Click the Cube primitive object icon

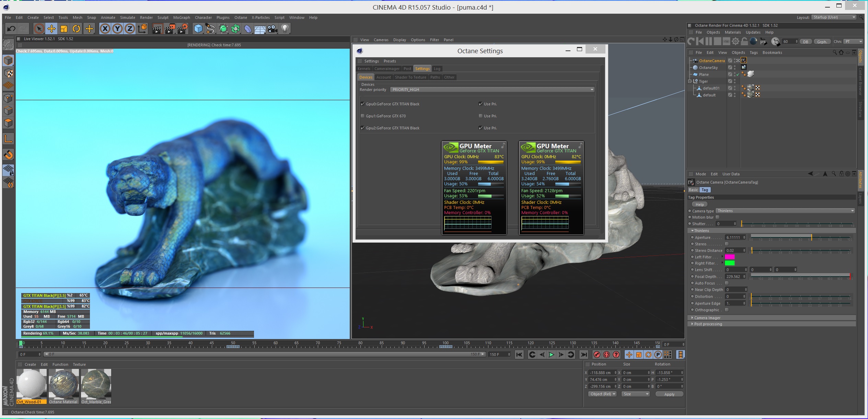198,29
